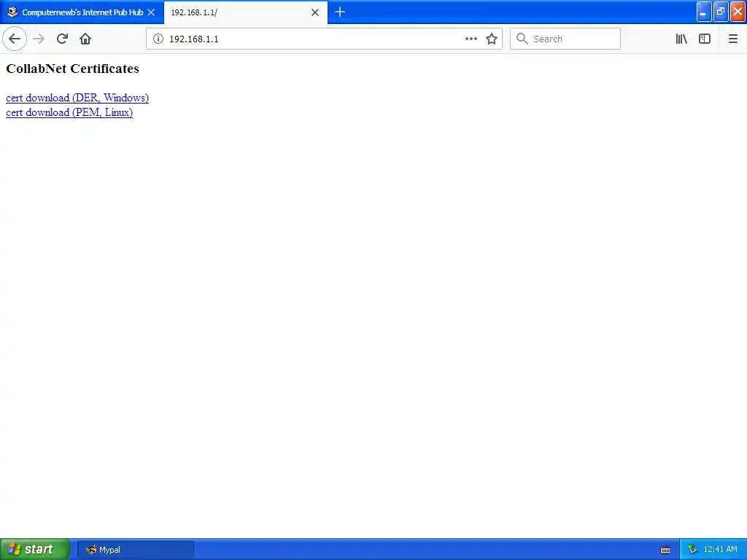
Task: Toggle the sidebar view icon
Action: coord(705,39)
